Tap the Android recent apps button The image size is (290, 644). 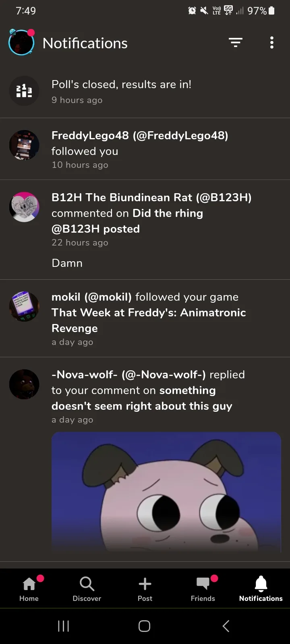(64, 626)
